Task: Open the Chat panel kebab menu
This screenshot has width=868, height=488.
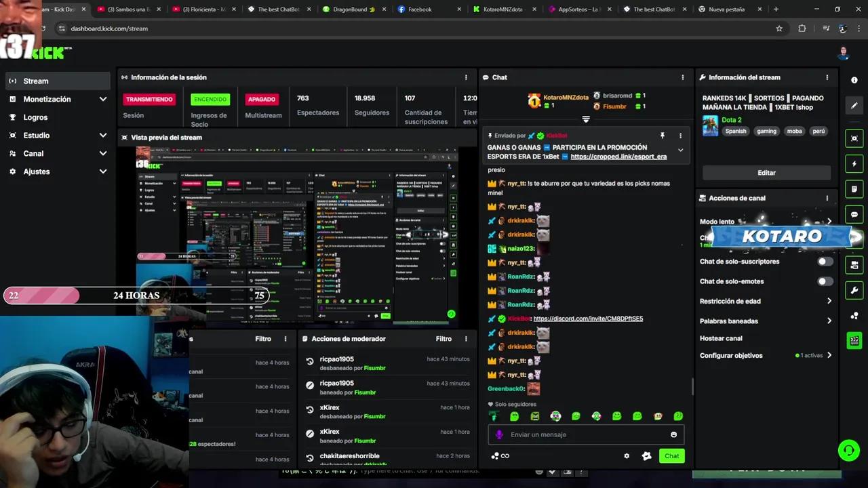Action: point(682,77)
